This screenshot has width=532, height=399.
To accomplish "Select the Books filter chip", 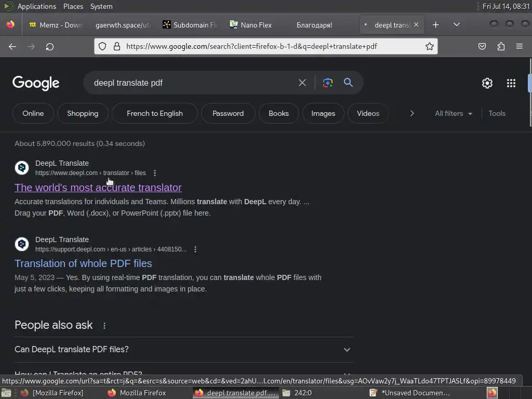I will tap(278, 113).
